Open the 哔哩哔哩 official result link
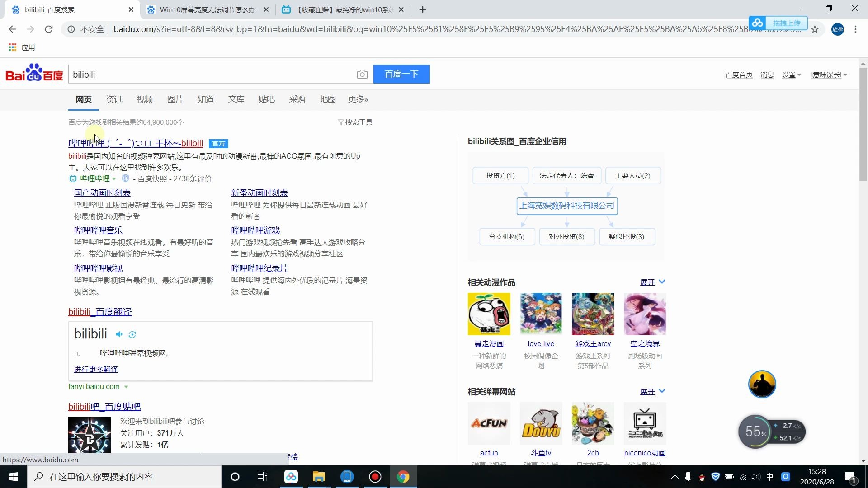The width and height of the screenshot is (868, 488). (x=135, y=143)
